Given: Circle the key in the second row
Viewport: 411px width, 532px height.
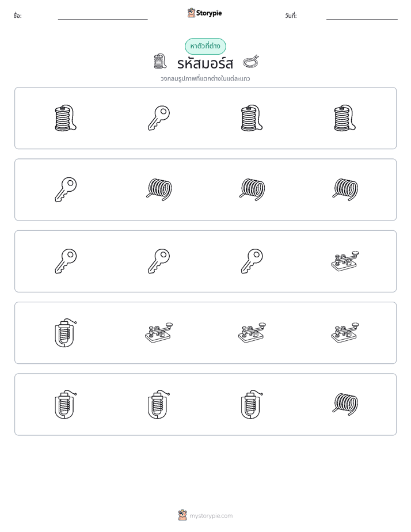Looking at the screenshot, I should [66, 189].
